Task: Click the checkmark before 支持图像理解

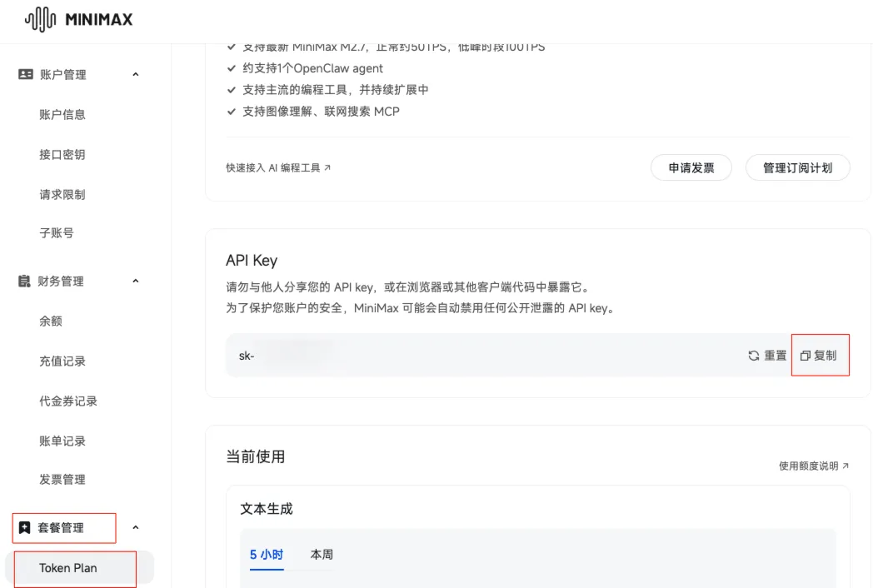Action: pos(232,112)
